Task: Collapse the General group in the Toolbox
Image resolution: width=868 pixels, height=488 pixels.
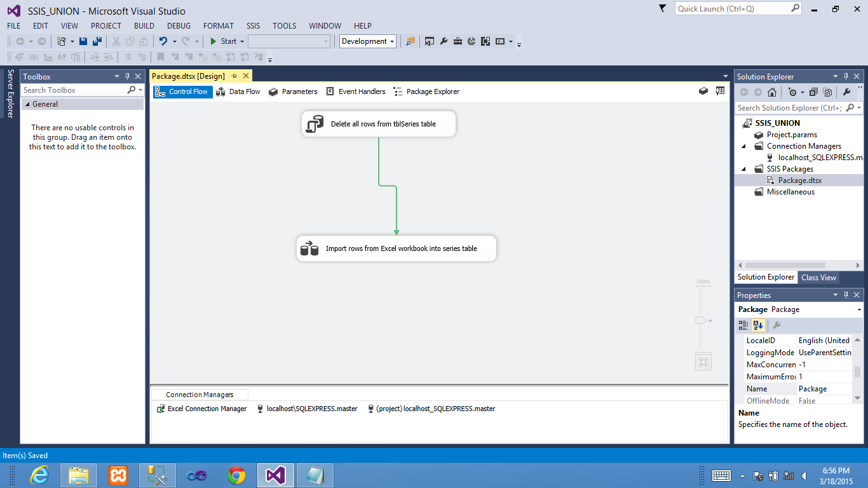Action: (27, 104)
